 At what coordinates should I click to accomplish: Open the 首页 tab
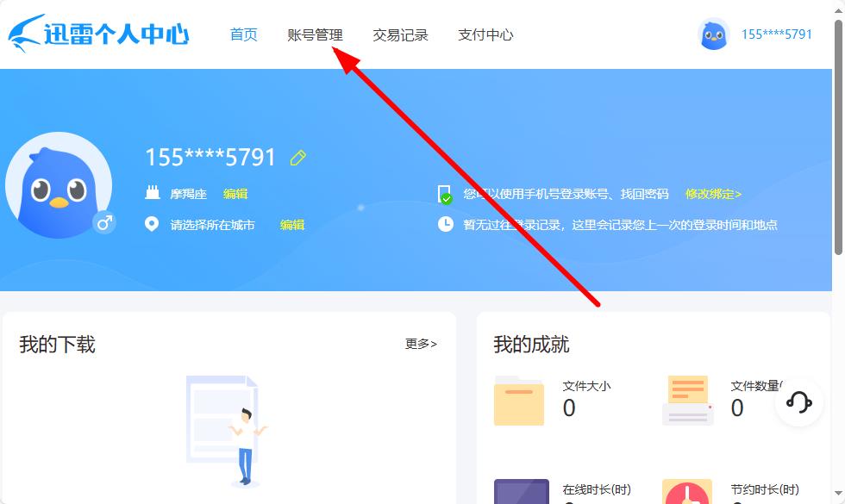point(243,34)
